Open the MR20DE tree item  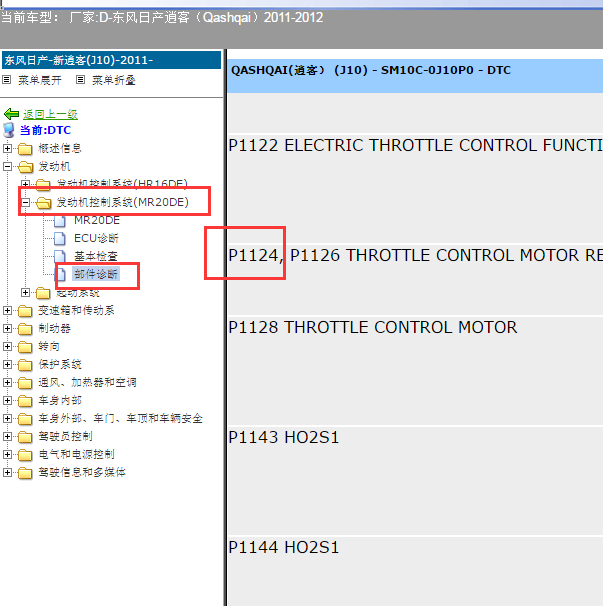[97, 220]
